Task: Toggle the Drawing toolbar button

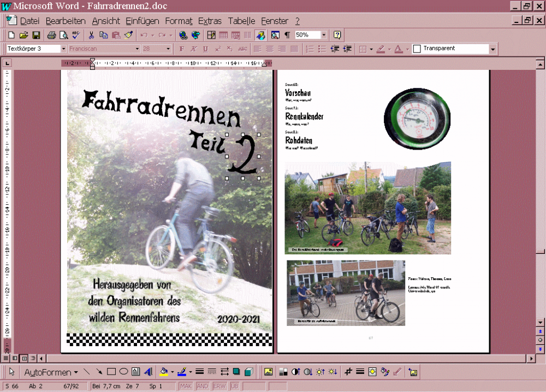Action: pyautogui.click(x=260, y=35)
